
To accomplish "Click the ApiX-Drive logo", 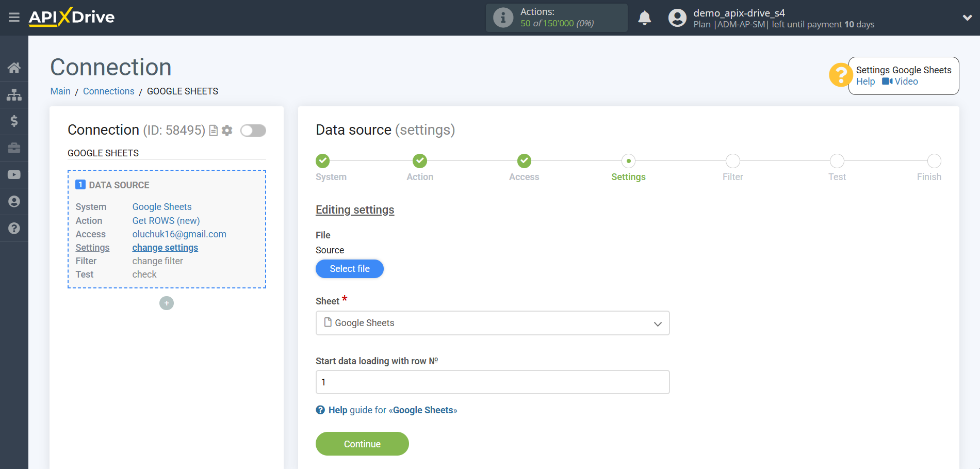I will [72, 17].
